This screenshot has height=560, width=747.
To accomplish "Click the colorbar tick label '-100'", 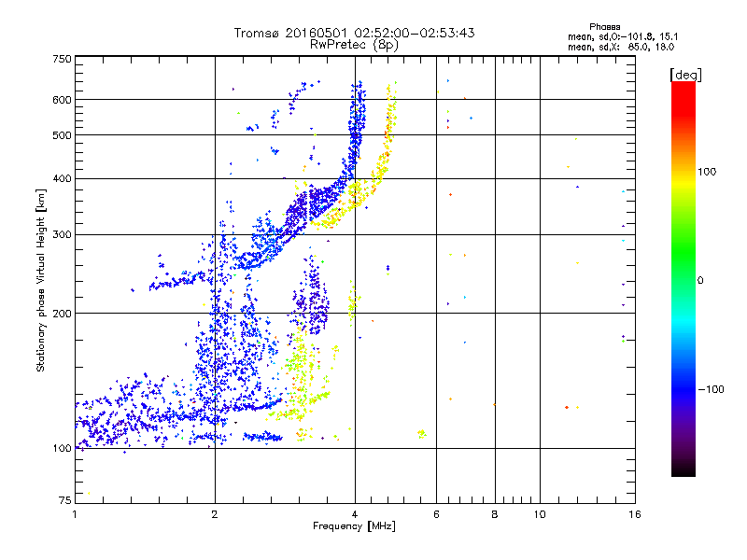I will coord(711,389).
